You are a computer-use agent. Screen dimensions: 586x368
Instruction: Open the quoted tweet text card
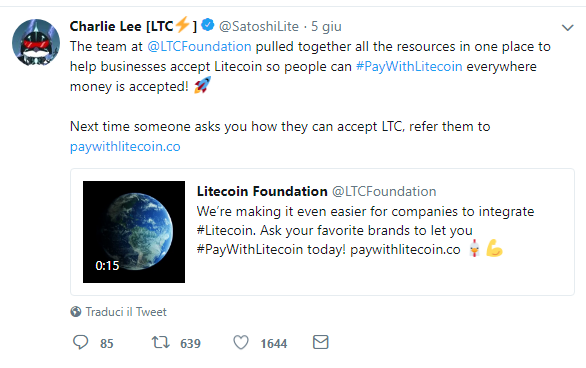tap(323, 232)
